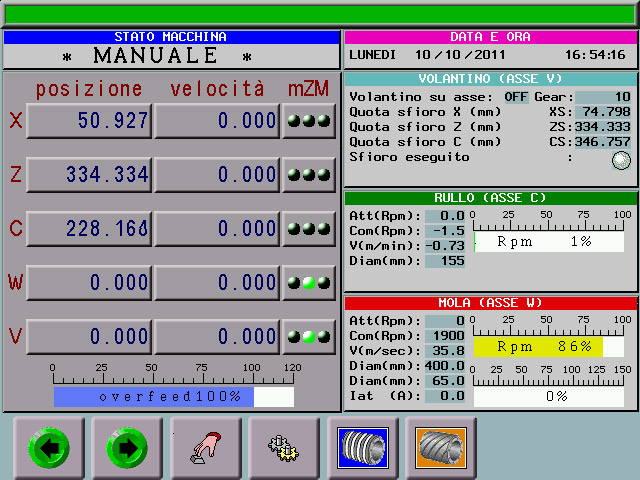
Task: Click the velocità column heading
Action: (x=217, y=89)
